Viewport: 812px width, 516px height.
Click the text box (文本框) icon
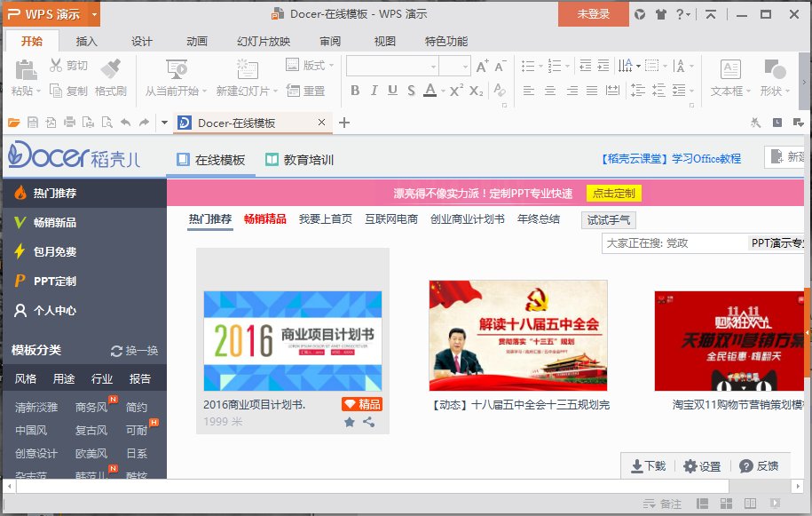point(730,69)
